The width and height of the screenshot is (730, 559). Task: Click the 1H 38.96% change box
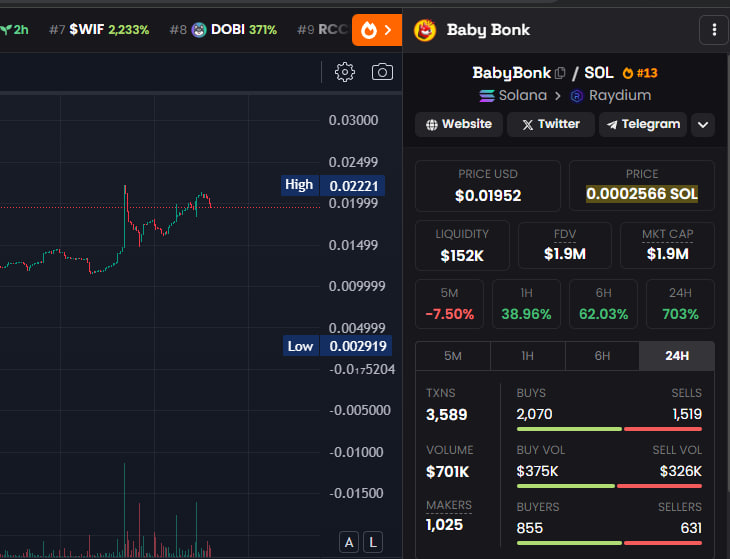tap(527, 304)
